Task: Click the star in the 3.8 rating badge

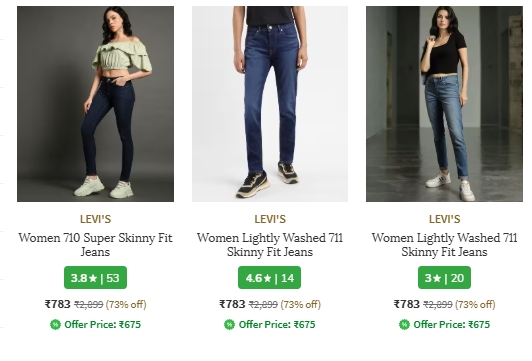Action: (x=93, y=278)
